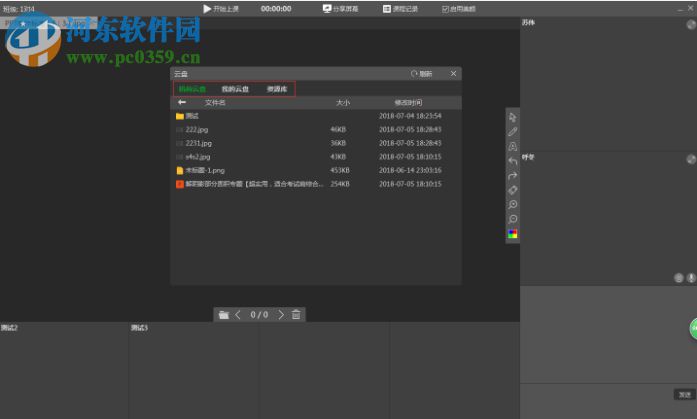This screenshot has width=697, height=419.
Task: Delete courseware with the trash icon
Action: click(296, 315)
